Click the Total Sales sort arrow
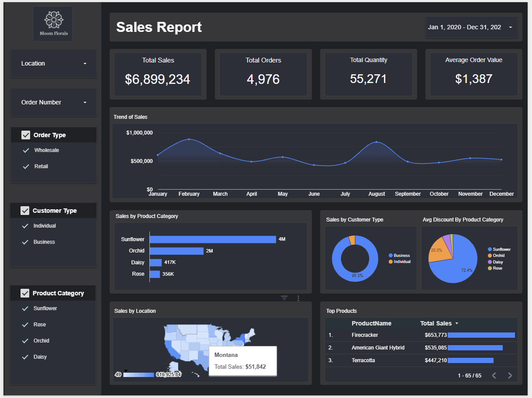 457,324
